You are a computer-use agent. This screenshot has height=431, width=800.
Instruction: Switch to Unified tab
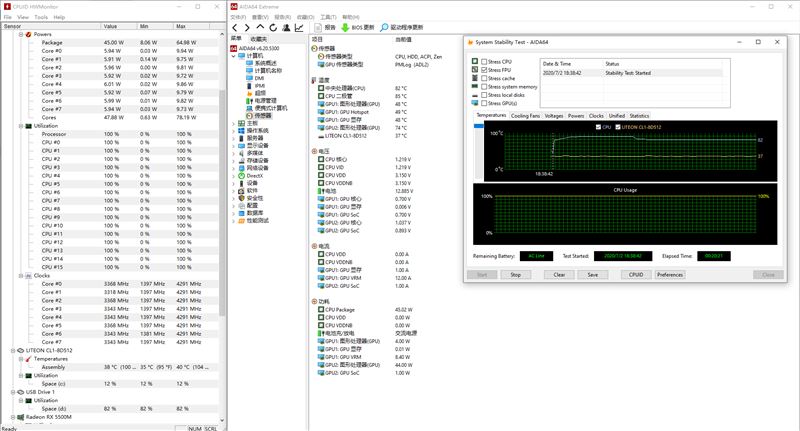pyautogui.click(x=616, y=116)
